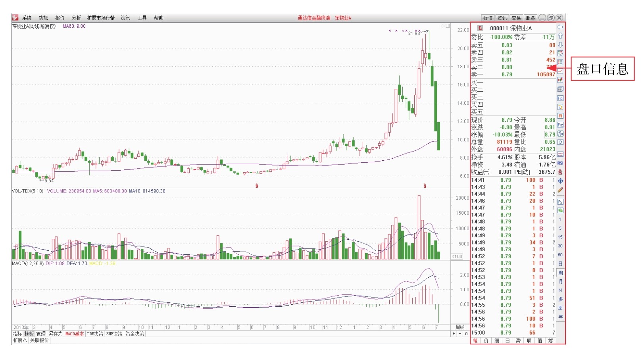
Task: Open the 周线 period selector below chart
Action: coord(460,327)
